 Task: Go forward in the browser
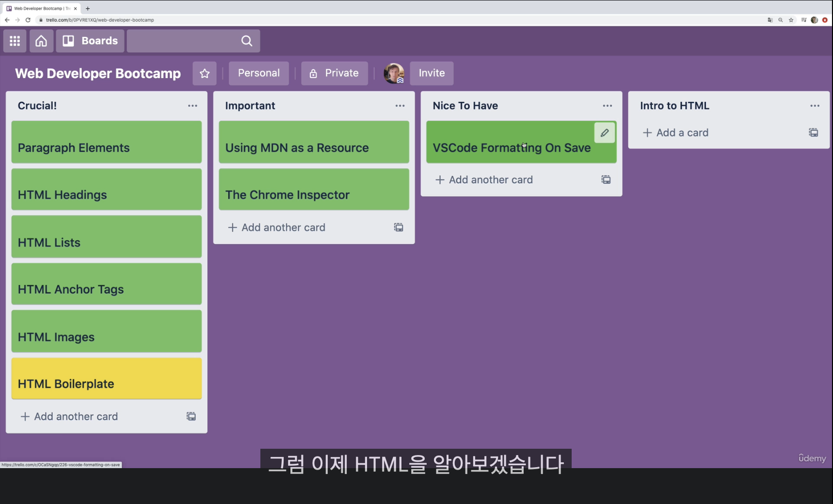(17, 20)
